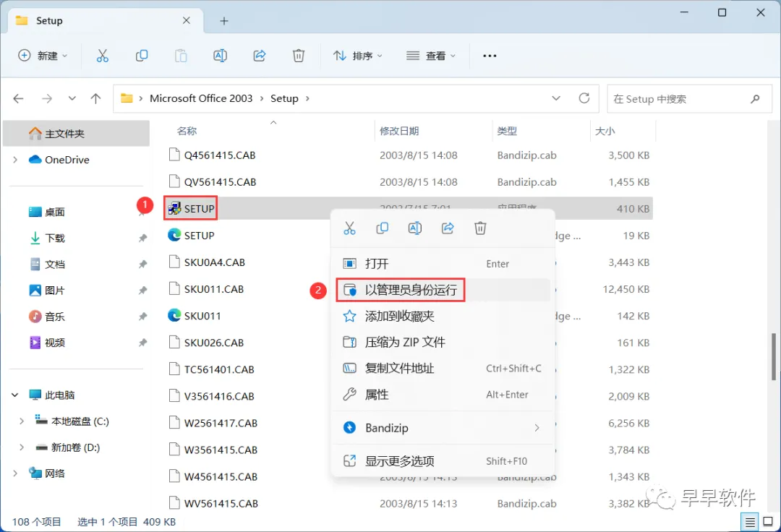
Task: Click the Delete icon in the context menu
Action: pos(480,228)
